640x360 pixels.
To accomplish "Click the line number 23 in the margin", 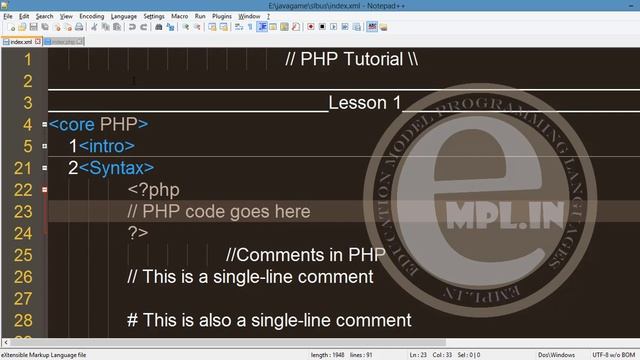I will [23, 211].
